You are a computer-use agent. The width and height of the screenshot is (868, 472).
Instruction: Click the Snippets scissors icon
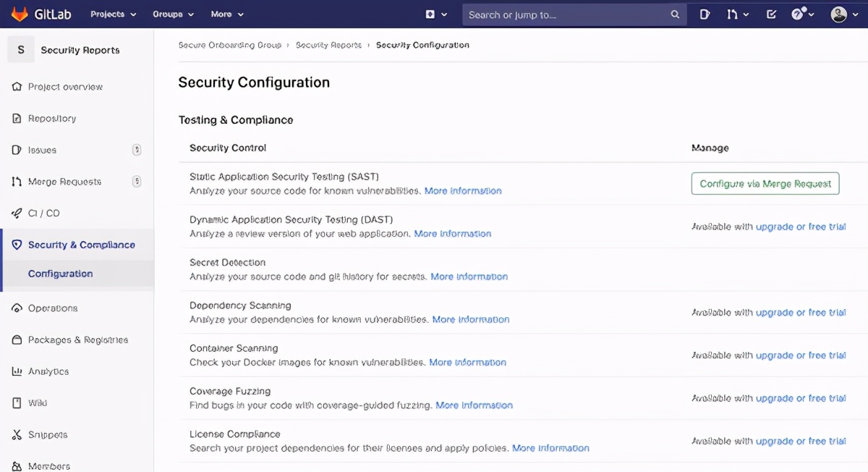click(17, 435)
